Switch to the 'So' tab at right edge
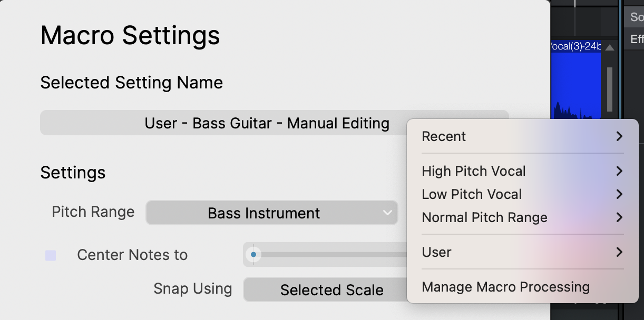Viewport: 644px width, 320px height. (636, 17)
